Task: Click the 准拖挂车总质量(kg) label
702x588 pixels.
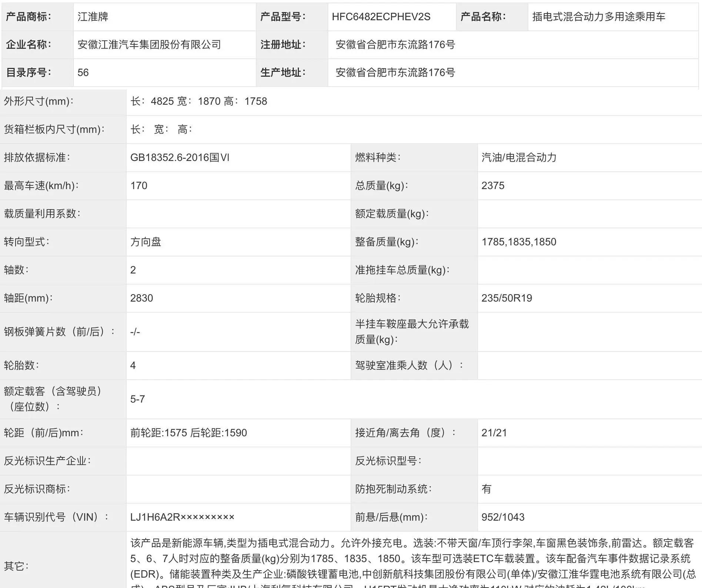Action: pos(402,270)
